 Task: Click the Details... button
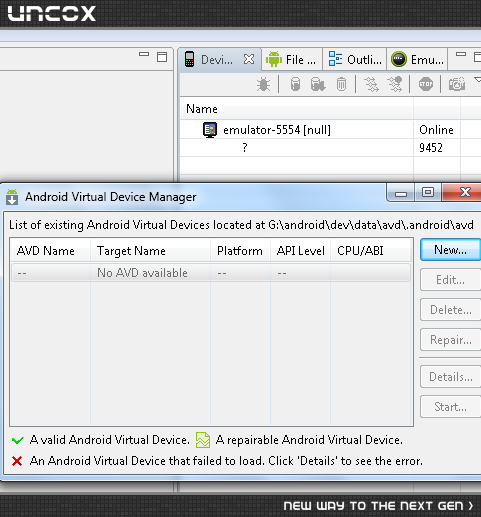click(x=450, y=377)
